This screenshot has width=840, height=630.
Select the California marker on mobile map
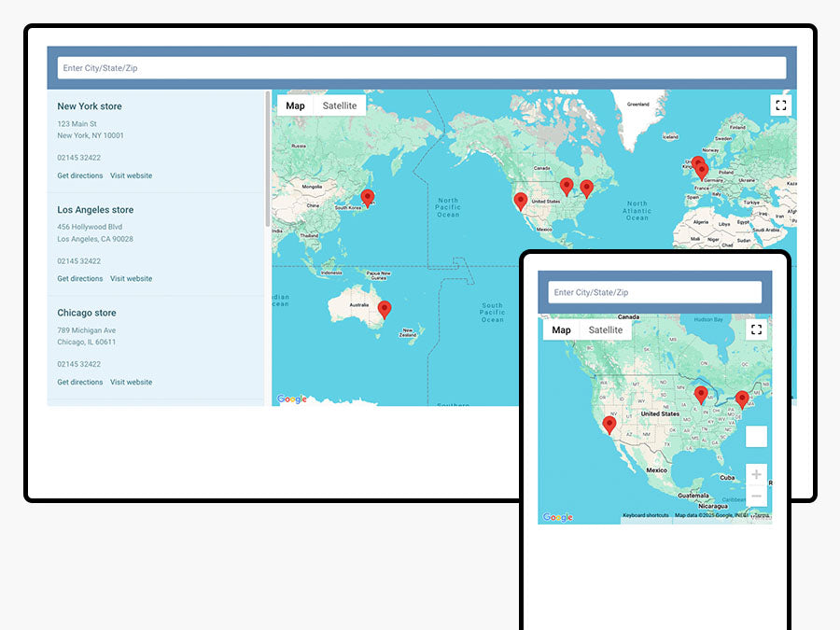(x=609, y=426)
